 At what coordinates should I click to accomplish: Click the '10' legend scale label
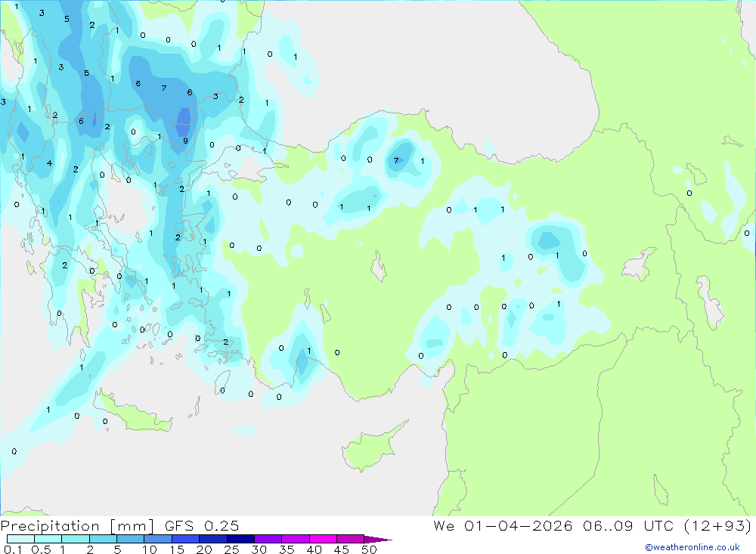(150, 549)
